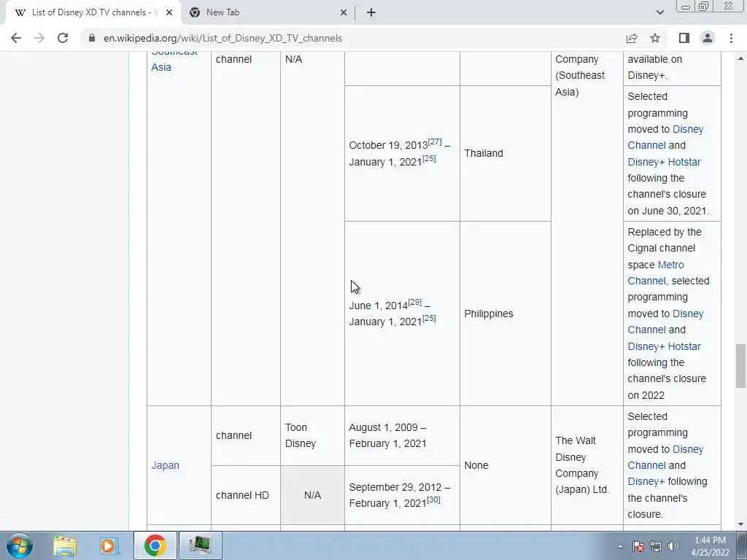Select 'September 29, 2012 –' date text
This screenshot has width=747, height=560.
click(399, 487)
